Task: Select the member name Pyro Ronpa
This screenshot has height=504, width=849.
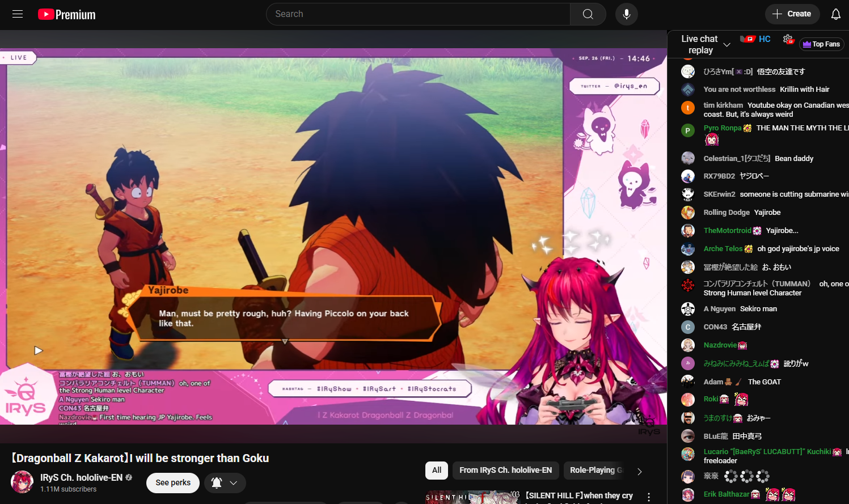Action: click(x=723, y=128)
